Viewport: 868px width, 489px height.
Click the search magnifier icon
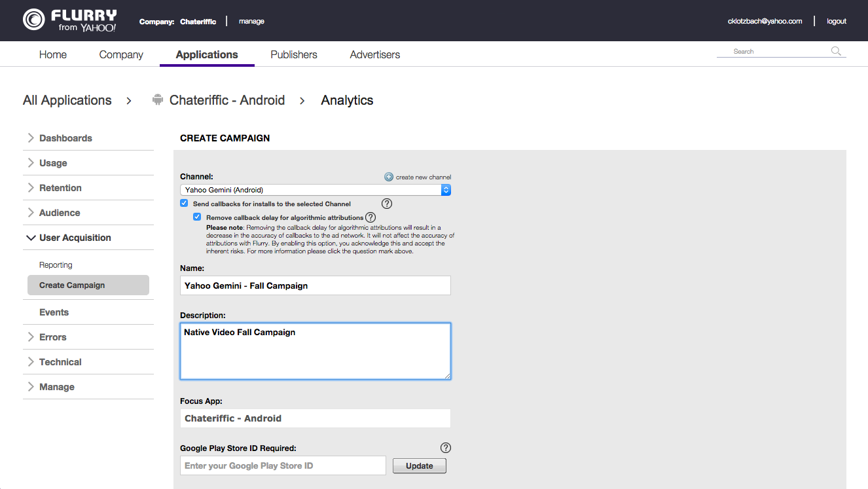[836, 51]
